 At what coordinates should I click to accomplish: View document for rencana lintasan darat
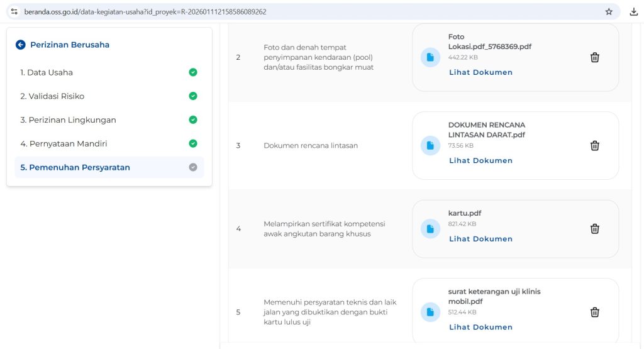pyautogui.click(x=480, y=160)
